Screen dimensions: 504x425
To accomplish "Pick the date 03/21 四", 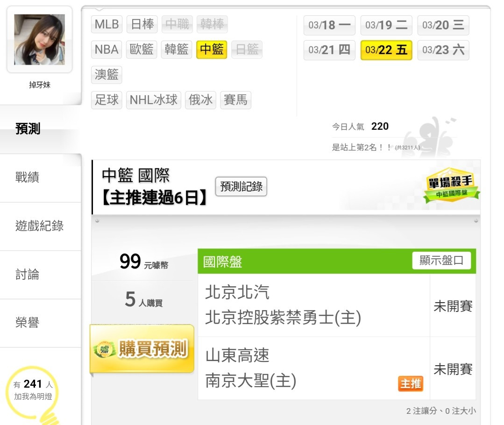I will pos(329,50).
